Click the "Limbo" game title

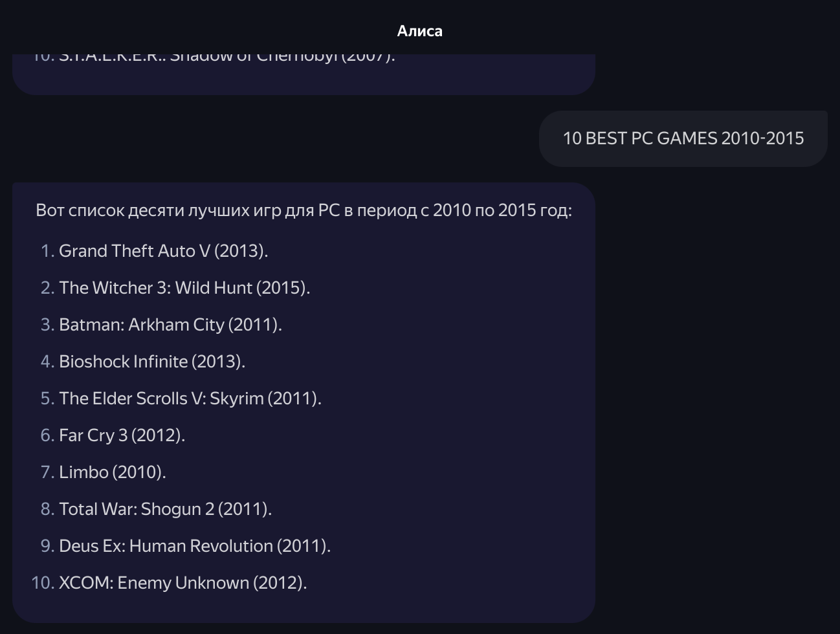(x=83, y=472)
